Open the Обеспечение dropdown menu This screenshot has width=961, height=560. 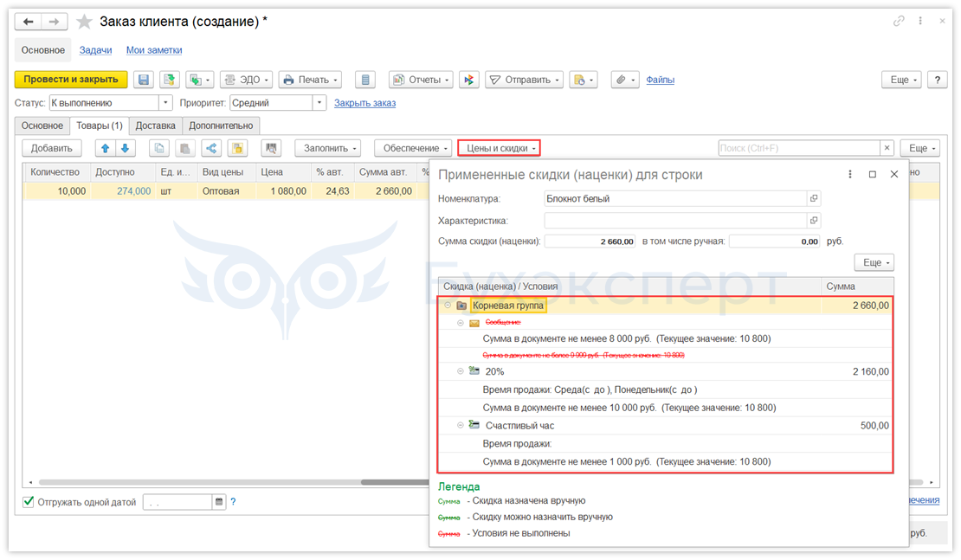[x=414, y=148]
